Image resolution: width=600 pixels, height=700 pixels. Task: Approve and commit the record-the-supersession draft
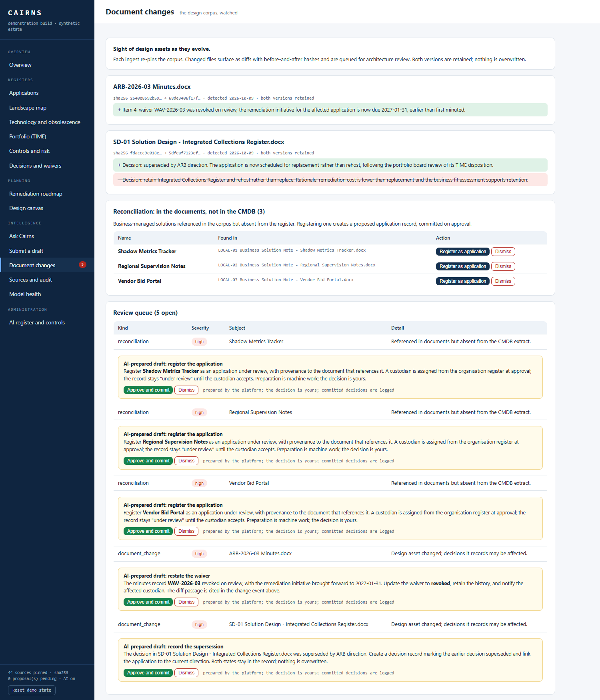tap(148, 673)
